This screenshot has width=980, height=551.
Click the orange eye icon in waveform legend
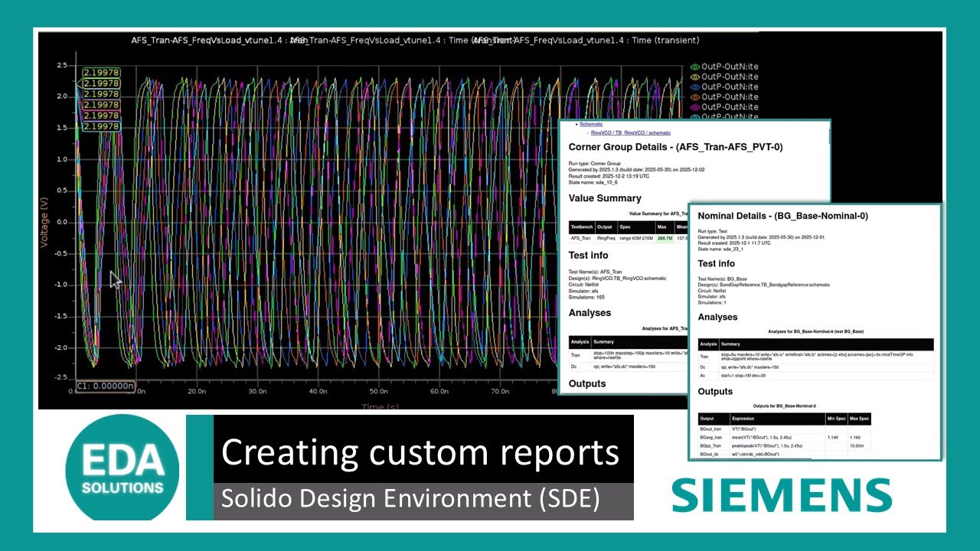click(695, 97)
